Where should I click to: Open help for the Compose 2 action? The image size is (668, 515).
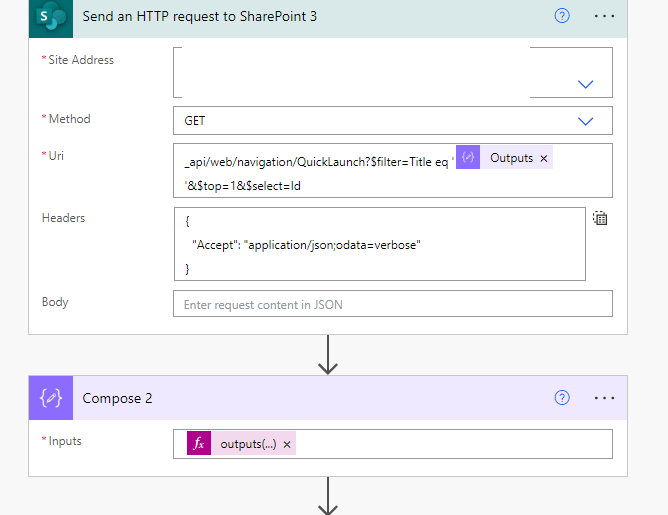point(562,398)
